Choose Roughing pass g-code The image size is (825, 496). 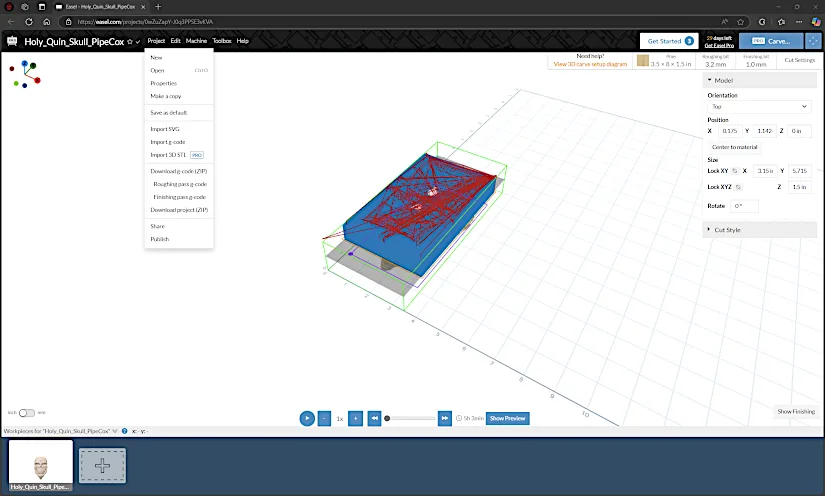coord(179,184)
